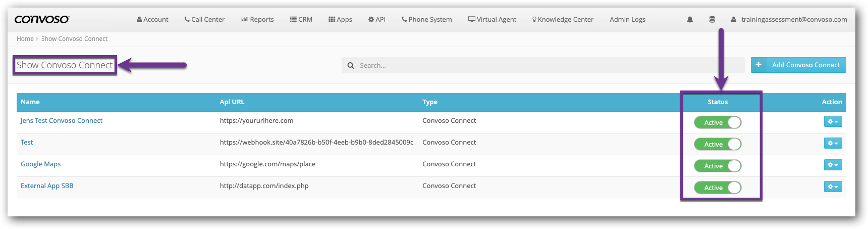Open the API menu
This screenshot has height=229, width=868.
[377, 20]
